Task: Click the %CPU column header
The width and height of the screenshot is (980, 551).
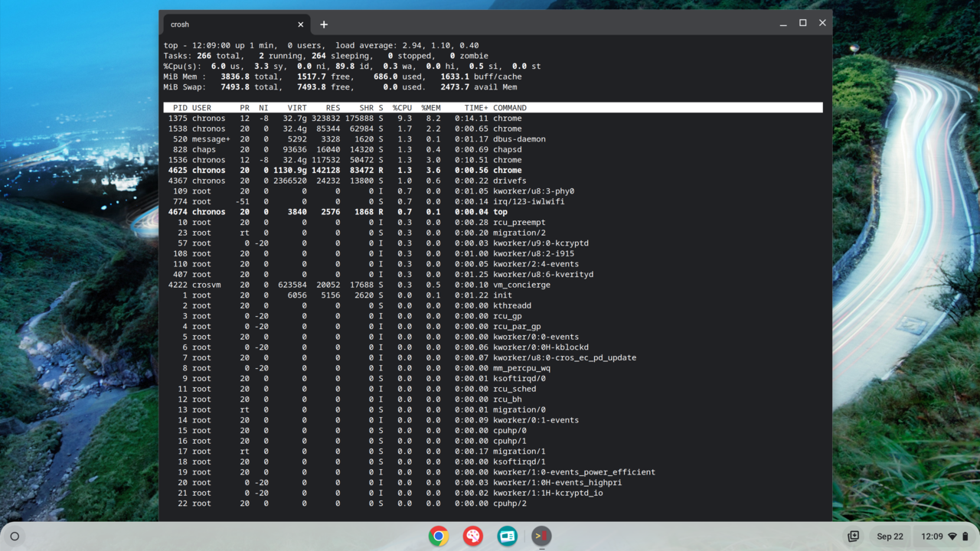Action: (x=402, y=108)
